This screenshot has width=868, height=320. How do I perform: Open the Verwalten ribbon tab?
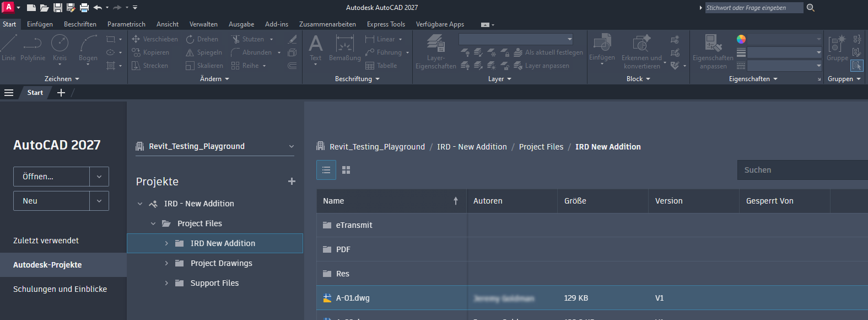(x=203, y=24)
